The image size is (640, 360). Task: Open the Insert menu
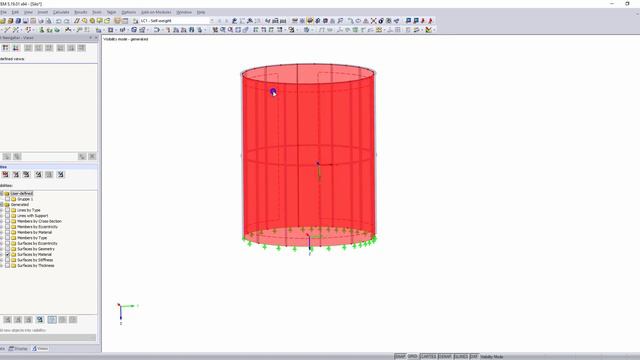point(42,12)
